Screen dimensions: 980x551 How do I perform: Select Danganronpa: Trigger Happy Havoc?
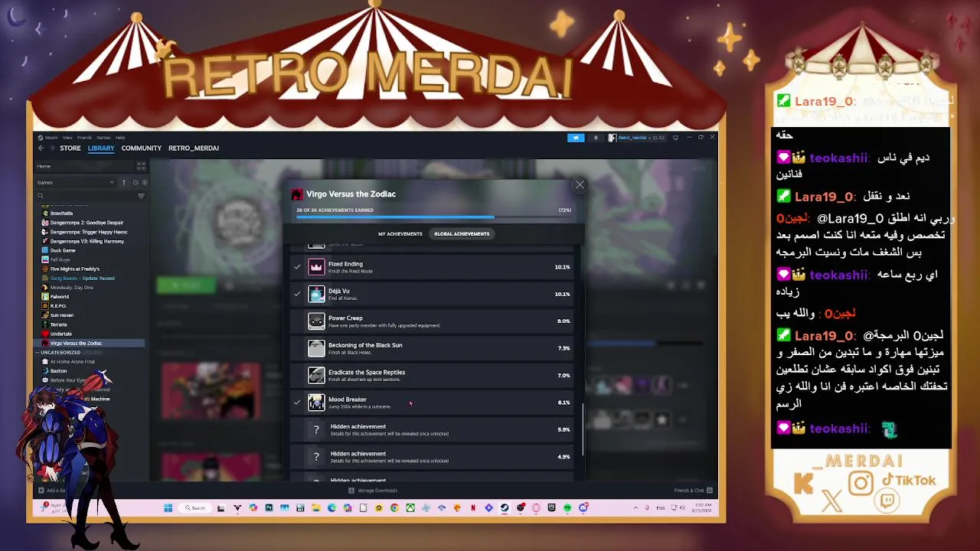(89, 232)
